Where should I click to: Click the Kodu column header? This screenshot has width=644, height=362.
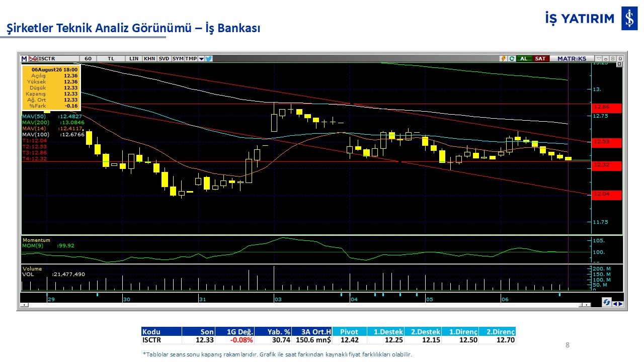click(x=161, y=332)
